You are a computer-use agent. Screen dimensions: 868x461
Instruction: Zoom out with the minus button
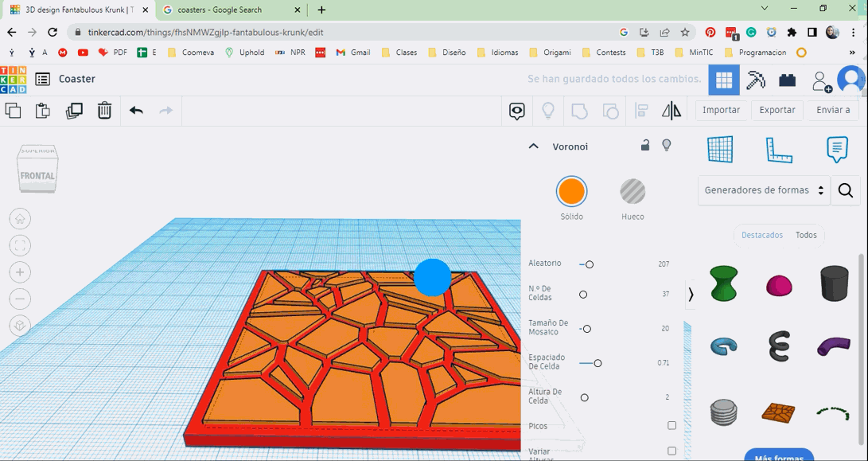click(x=20, y=299)
